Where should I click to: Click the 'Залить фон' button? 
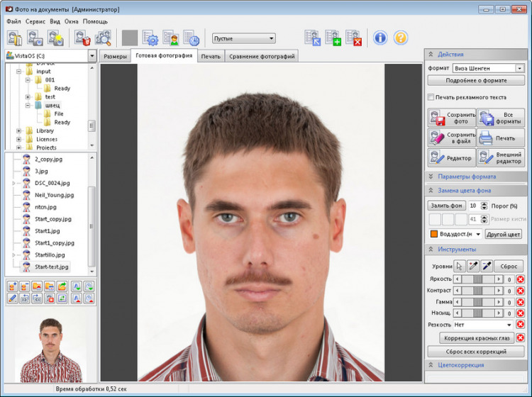click(446, 206)
